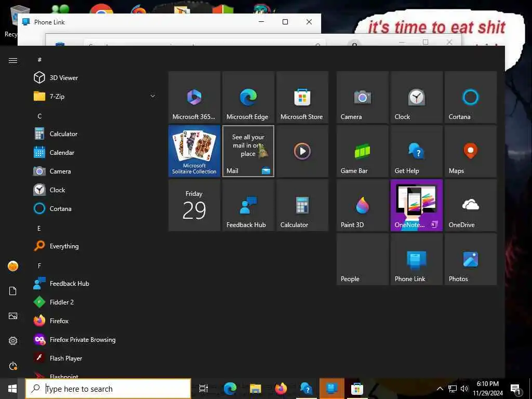This screenshot has width=532, height=399.
Task: Open Firefox from the taskbar
Action: tap(281, 389)
